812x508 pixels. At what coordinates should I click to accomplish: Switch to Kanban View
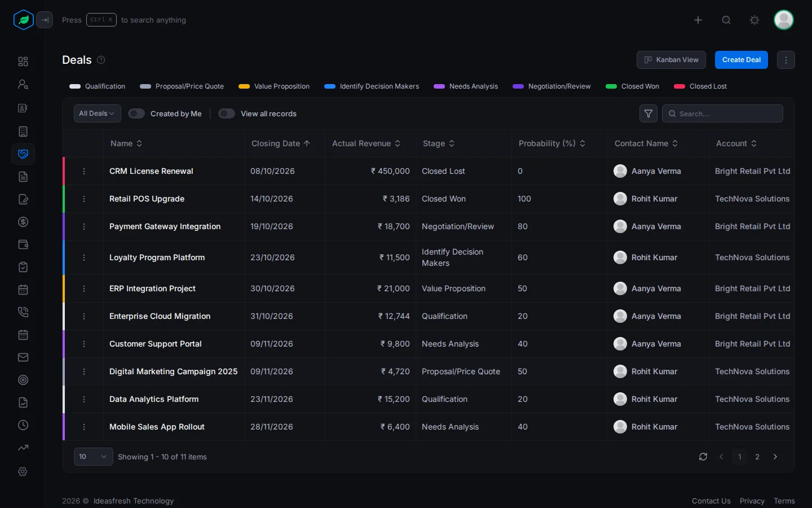[671, 60]
